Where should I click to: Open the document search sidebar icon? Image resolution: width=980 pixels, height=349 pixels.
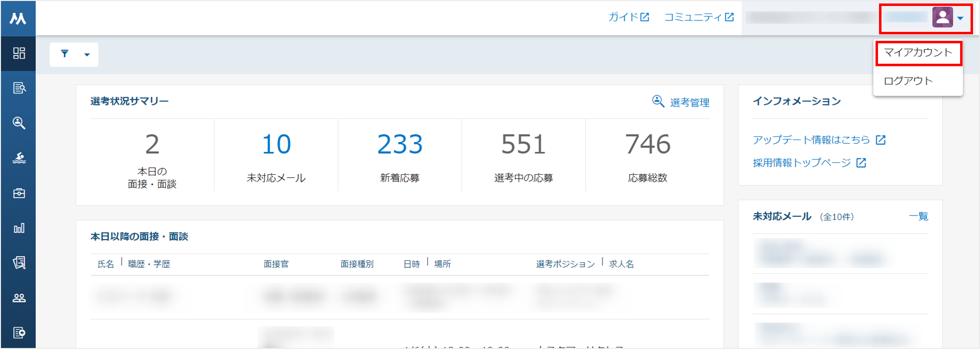pos(19,88)
